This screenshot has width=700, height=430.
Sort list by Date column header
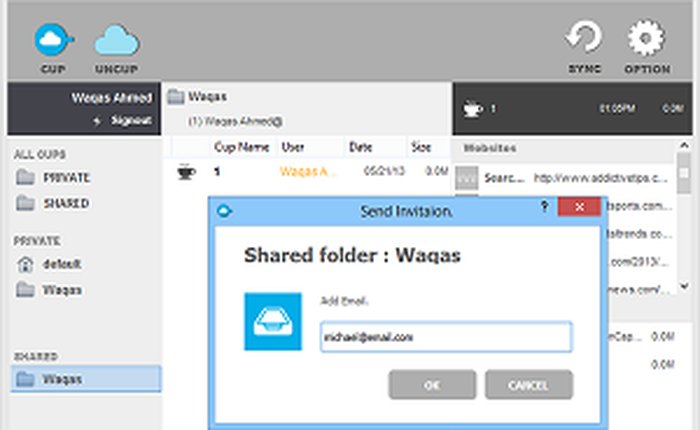[x=361, y=147]
